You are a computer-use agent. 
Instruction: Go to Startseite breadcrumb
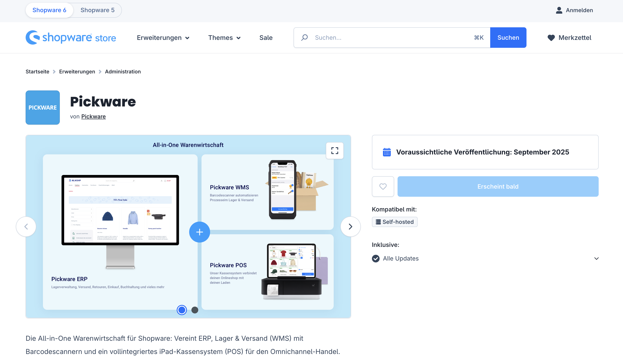click(37, 71)
